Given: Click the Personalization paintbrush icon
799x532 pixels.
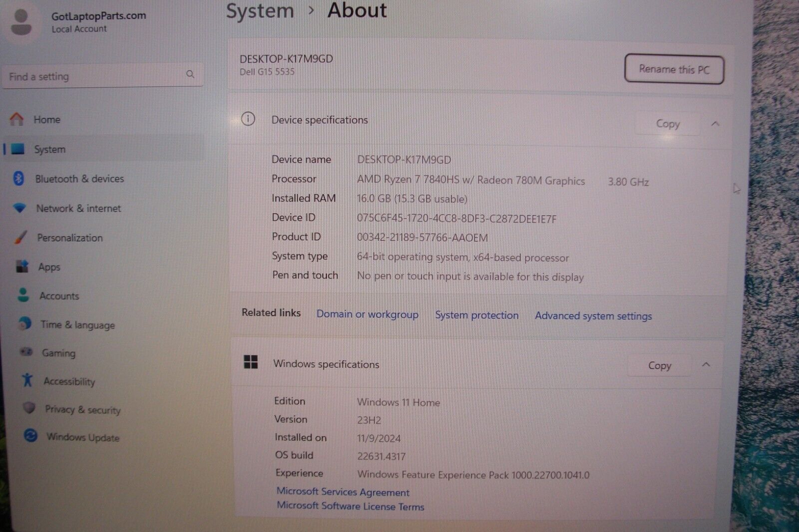Looking at the screenshot, I should [20, 237].
